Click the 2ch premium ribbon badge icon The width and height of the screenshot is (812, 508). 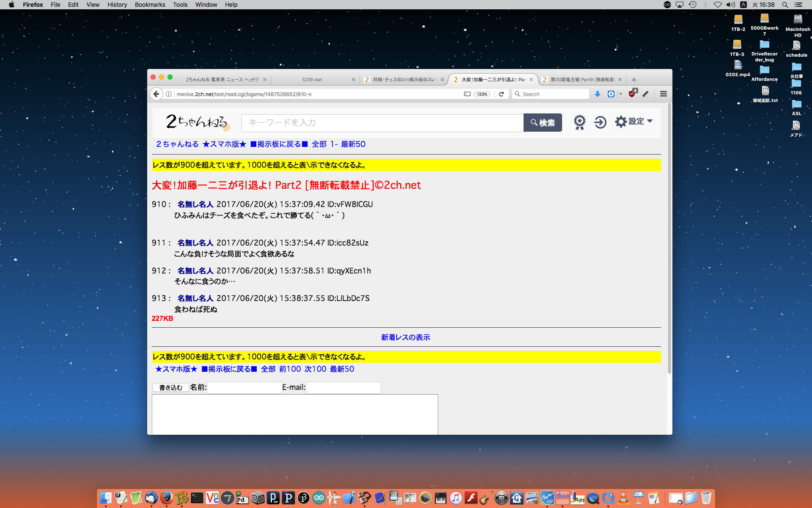[x=579, y=122]
